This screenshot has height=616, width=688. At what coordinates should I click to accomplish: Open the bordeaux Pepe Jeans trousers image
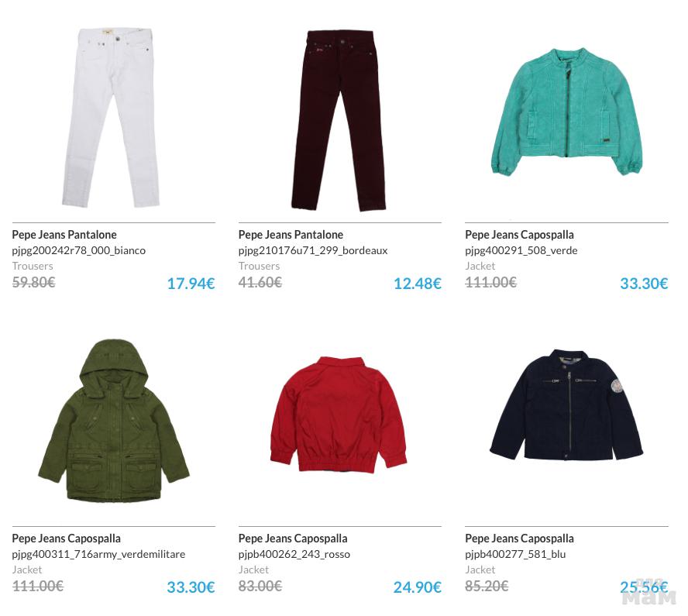(339, 121)
